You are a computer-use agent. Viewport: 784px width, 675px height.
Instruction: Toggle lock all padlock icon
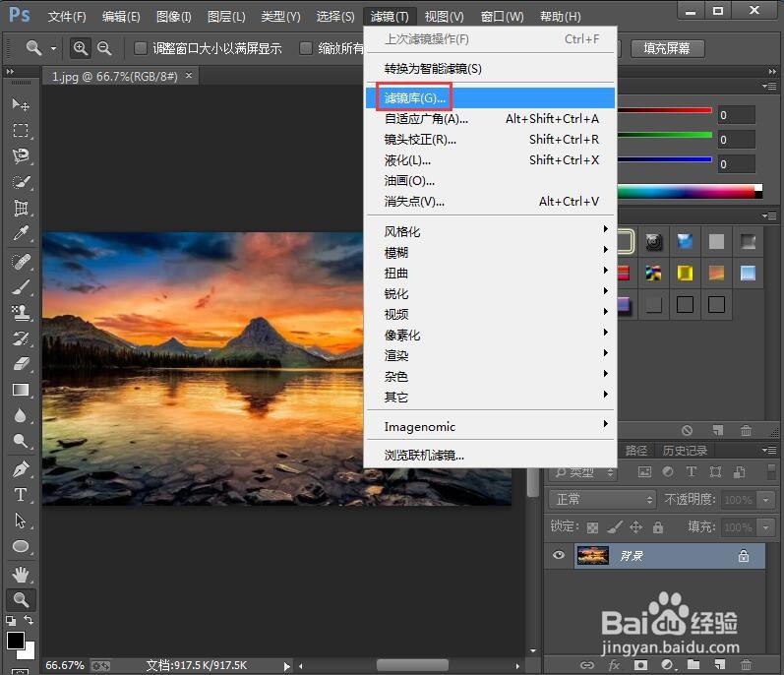click(x=658, y=527)
